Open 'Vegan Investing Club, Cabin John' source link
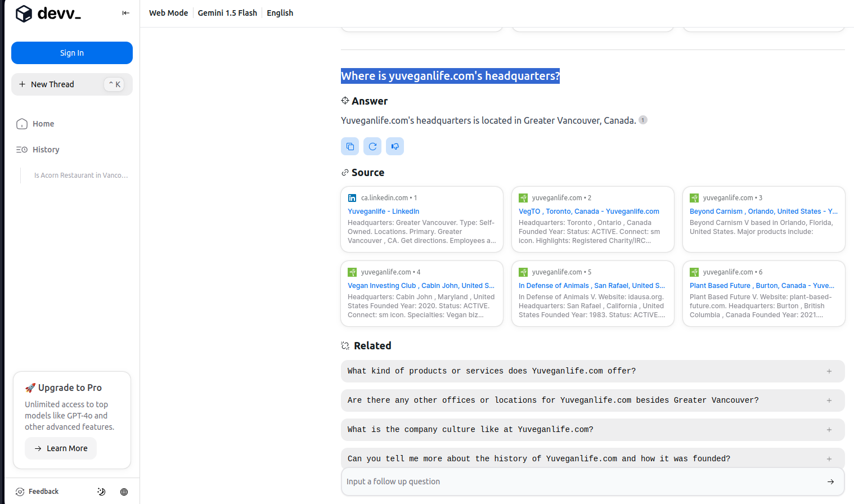 (421, 286)
